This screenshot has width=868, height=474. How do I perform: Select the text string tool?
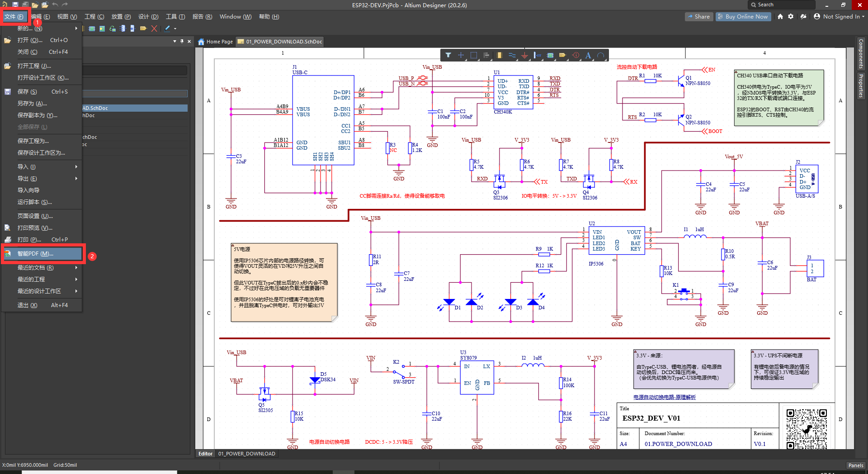589,55
